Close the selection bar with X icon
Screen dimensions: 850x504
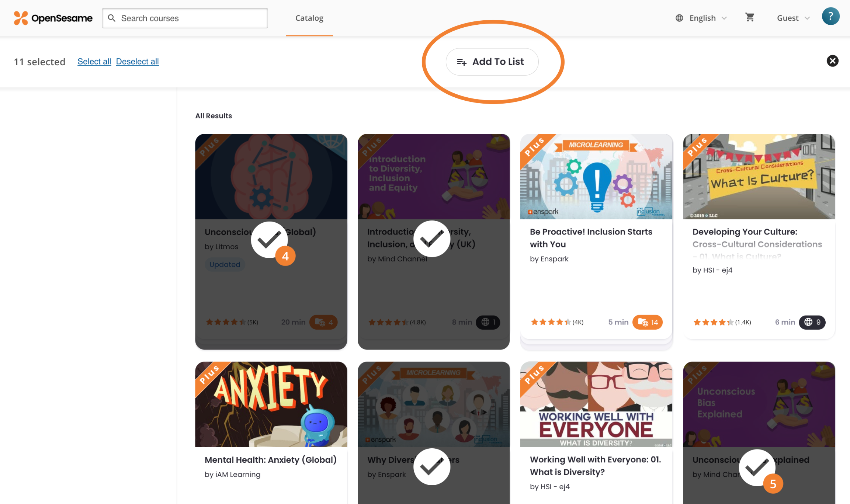(832, 61)
